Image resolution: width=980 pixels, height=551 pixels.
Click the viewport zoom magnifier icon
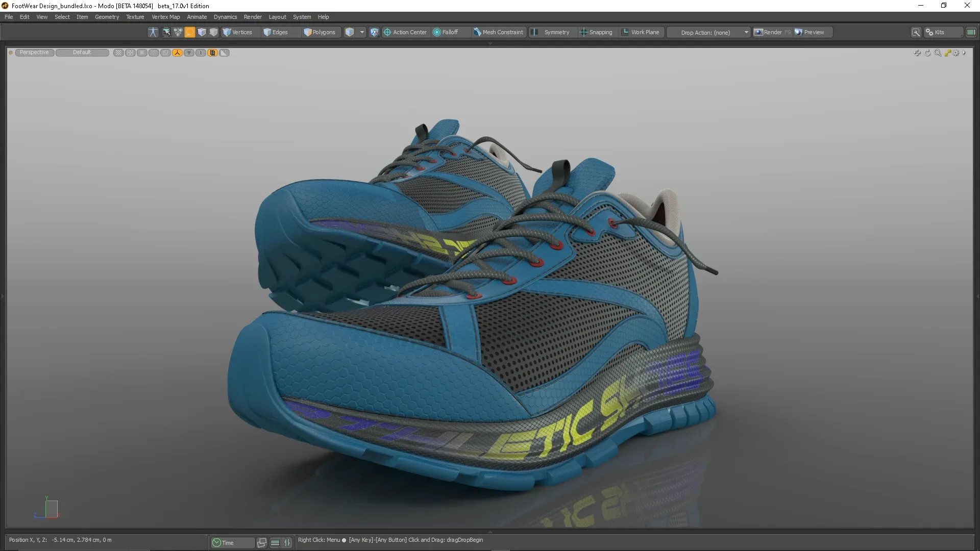tap(938, 53)
